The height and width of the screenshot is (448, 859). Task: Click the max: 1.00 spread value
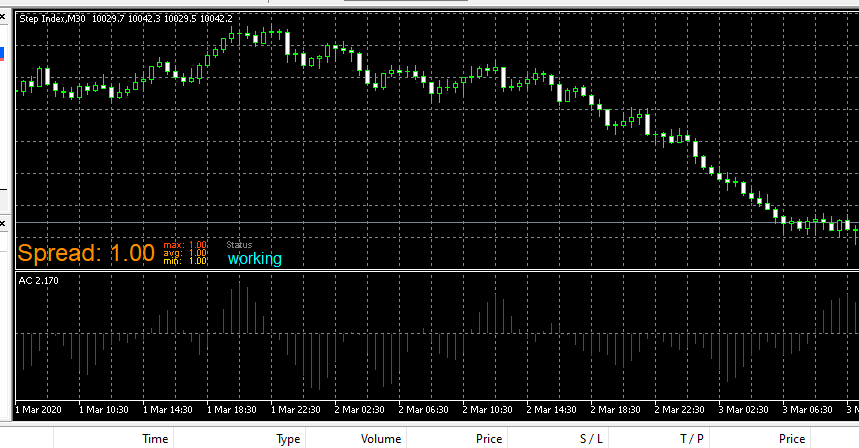185,245
